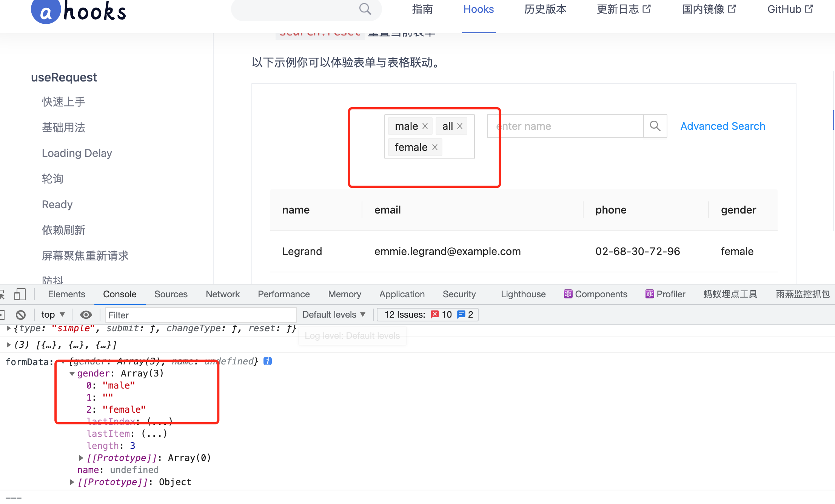835x504 pixels.
Task: Remove the male tag
Action: coord(425,126)
